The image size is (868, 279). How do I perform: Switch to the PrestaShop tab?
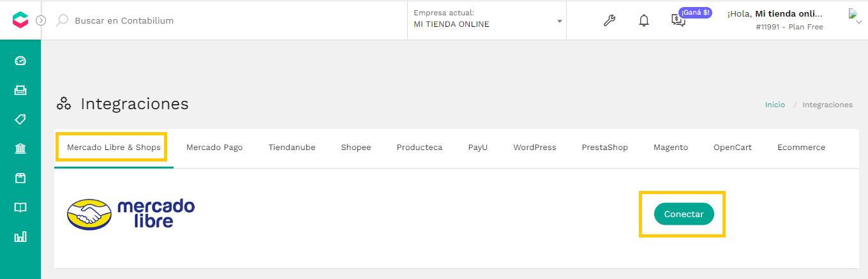tap(605, 147)
